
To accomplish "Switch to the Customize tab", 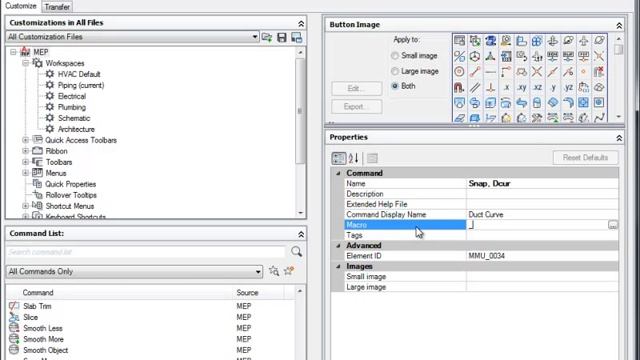I will [x=20, y=6].
